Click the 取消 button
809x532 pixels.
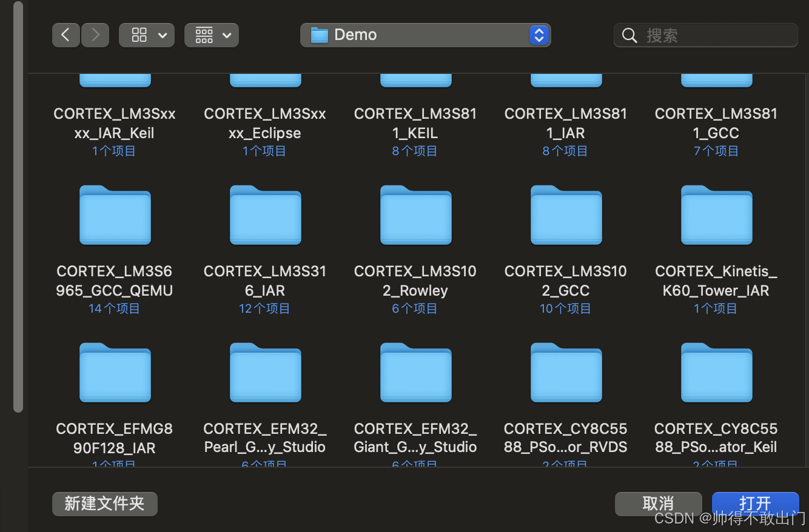click(x=658, y=504)
